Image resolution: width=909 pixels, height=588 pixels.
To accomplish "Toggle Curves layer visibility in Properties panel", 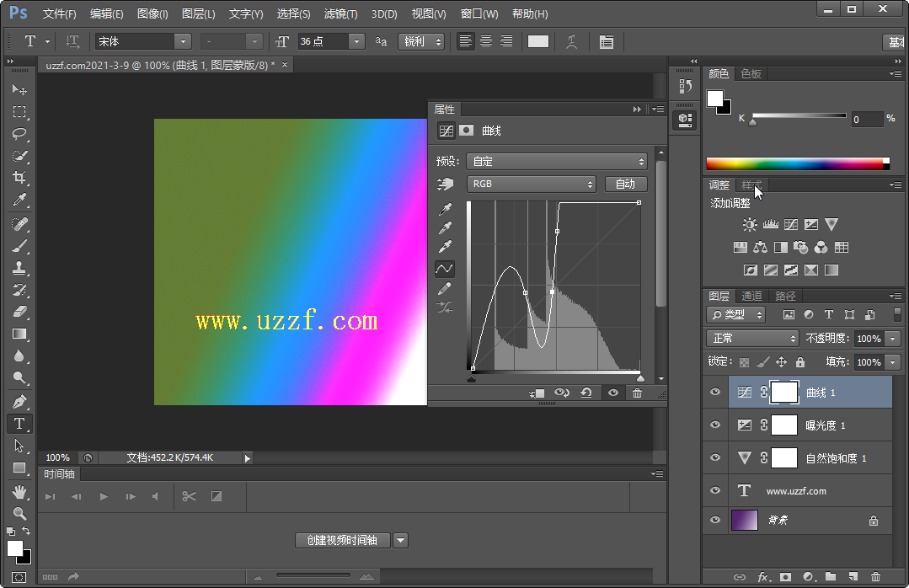I will [x=612, y=393].
